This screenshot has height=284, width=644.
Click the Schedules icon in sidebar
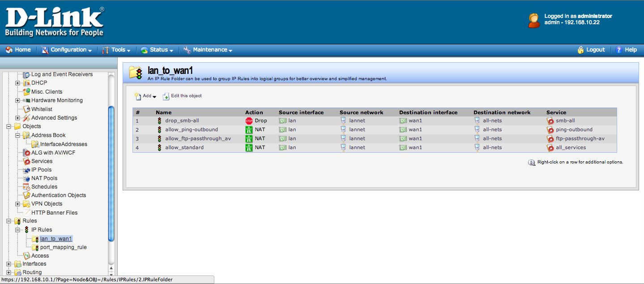(x=26, y=187)
